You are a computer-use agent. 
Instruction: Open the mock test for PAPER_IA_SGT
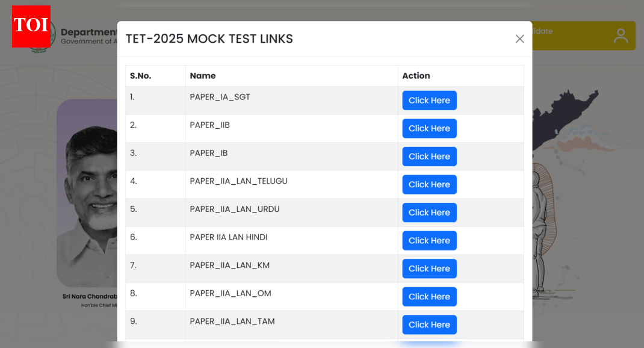pyautogui.click(x=429, y=100)
